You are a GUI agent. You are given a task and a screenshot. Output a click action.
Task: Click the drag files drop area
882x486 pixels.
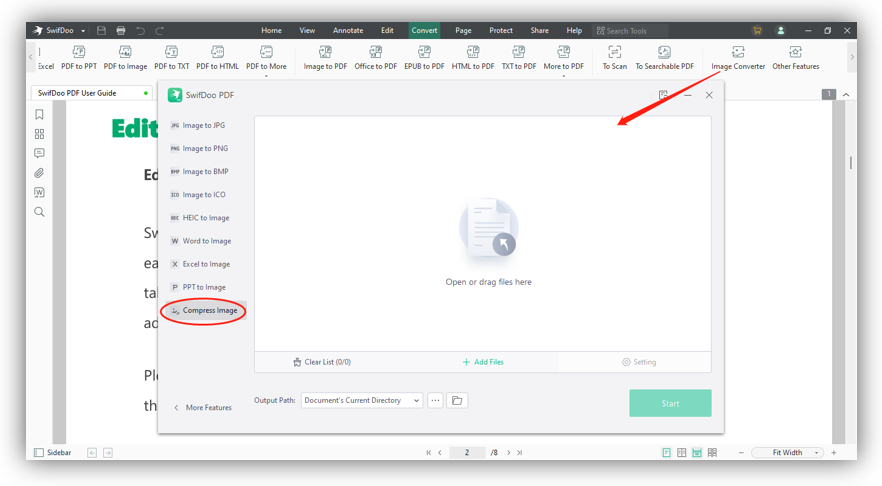pyautogui.click(x=483, y=234)
